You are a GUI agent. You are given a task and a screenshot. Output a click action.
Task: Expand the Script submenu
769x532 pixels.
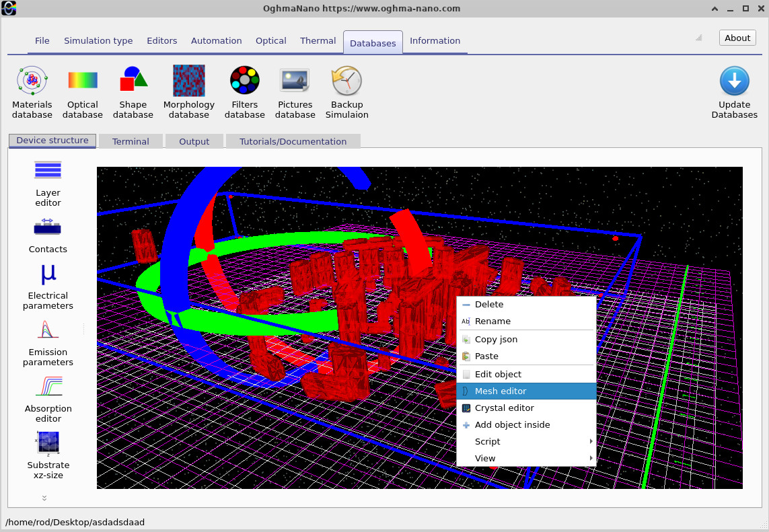(526, 441)
